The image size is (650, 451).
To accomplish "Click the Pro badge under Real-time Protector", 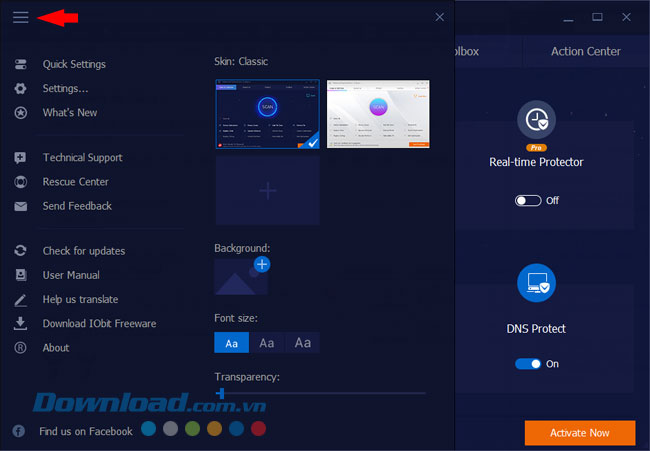I will (536, 148).
